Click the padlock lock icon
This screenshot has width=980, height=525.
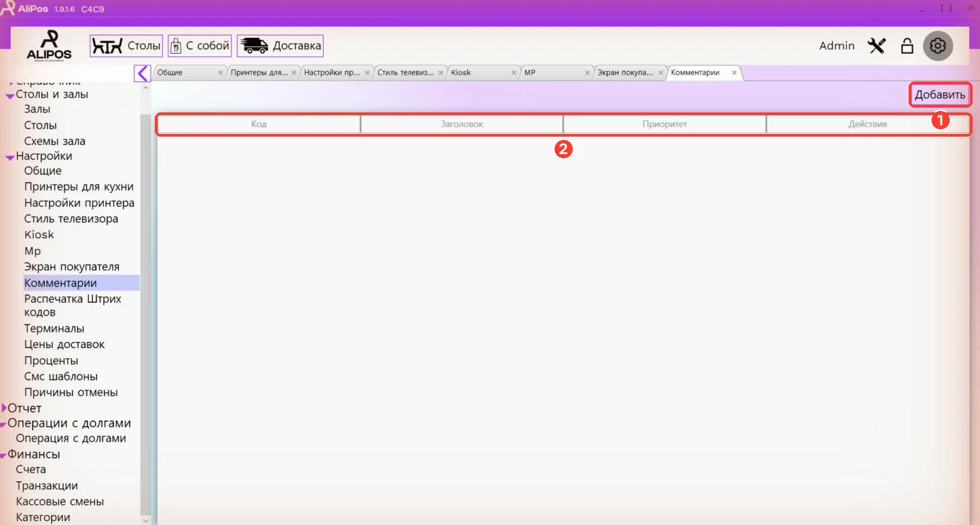(907, 46)
